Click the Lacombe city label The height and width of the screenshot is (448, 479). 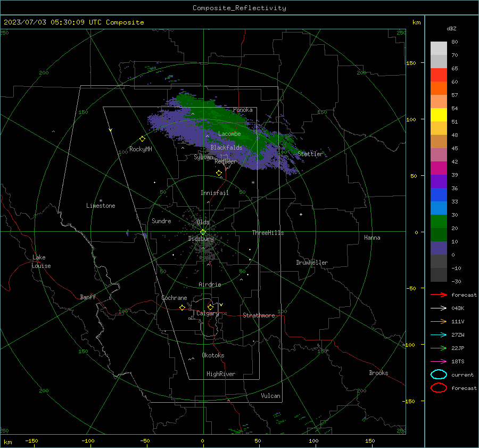(229, 134)
